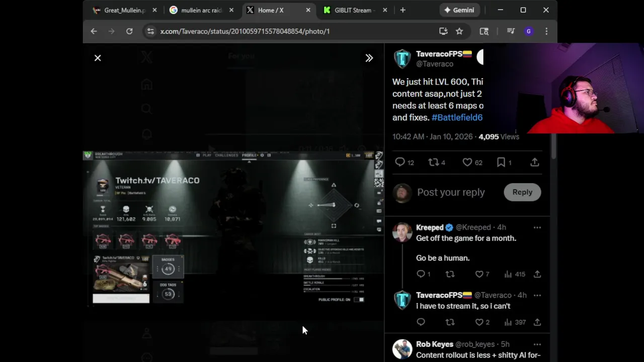The image size is (644, 362).
Task: Open the TaveracoFPS display name on main post
Action: (x=444, y=54)
